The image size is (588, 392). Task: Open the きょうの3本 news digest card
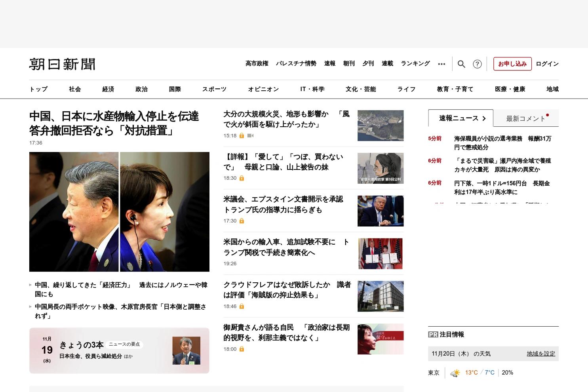119,350
